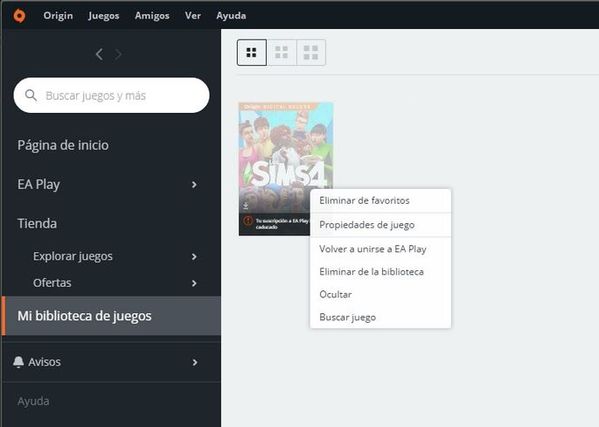Image resolution: width=599 pixels, height=427 pixels.
Task: Choose Eliminar de la biblioteca
Action: pos(380,272)
